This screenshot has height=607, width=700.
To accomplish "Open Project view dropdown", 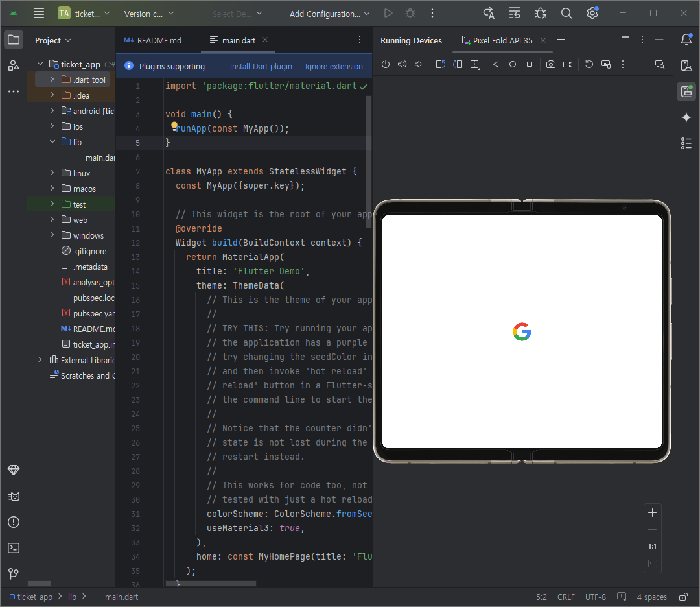I will [x=52, y=40].
